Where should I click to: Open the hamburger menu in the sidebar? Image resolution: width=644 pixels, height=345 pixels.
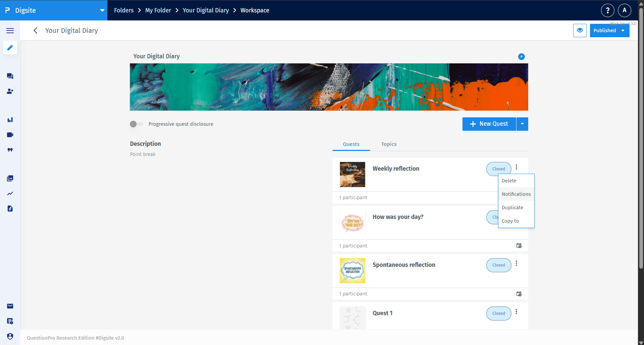click(10, 31)
